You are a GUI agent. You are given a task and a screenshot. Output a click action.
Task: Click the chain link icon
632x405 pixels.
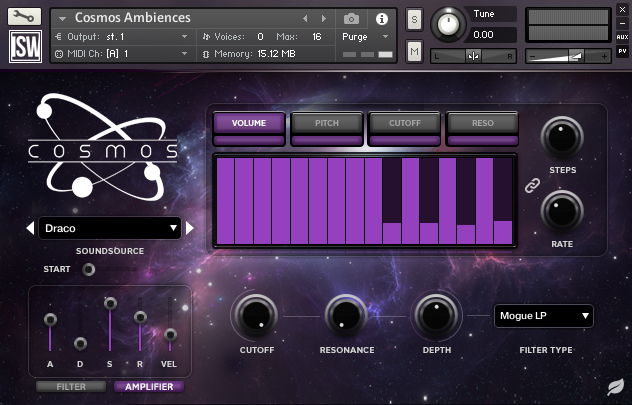coord(533,186)
